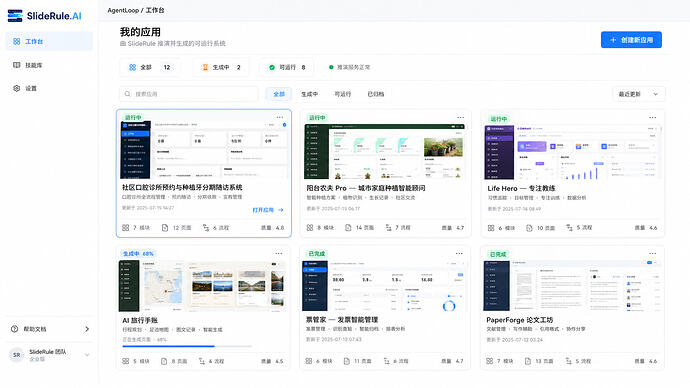Open the 阳台农夫 Pro app thumbnail
This screenshot has width=690, height=388.
coord(385,151)
